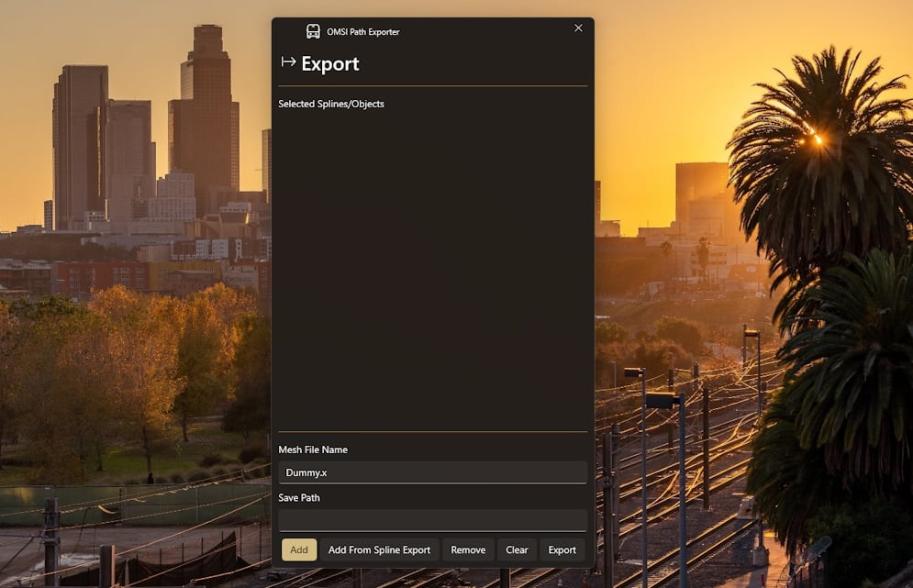913x588 pixels.
Task: Click the desktop wallpaper palm tree
Action: tap(821, 174)
